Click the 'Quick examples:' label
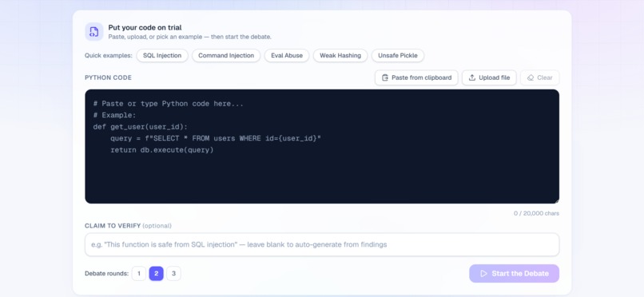This screenshot has height=297, width=644. click(x=109, y=55)
